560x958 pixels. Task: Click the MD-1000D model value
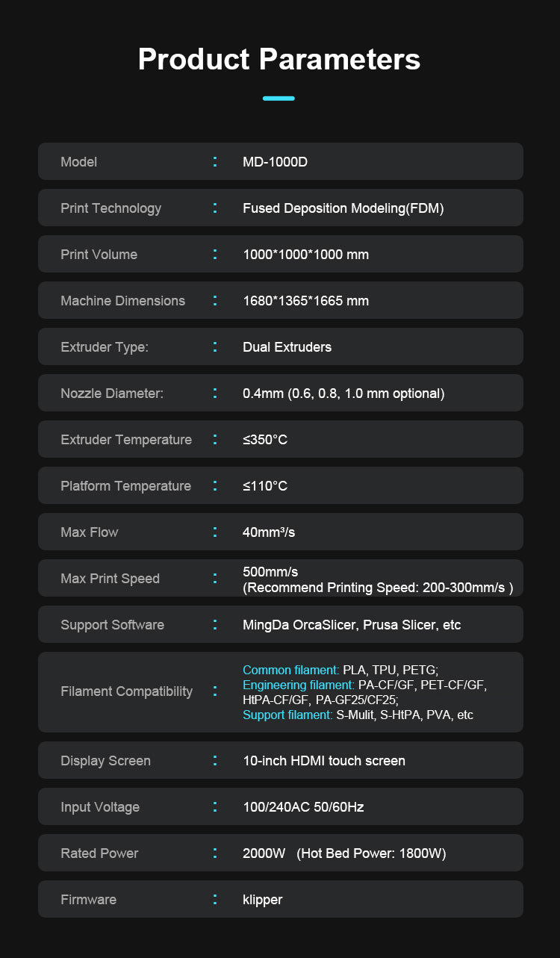tap(275, 162)
